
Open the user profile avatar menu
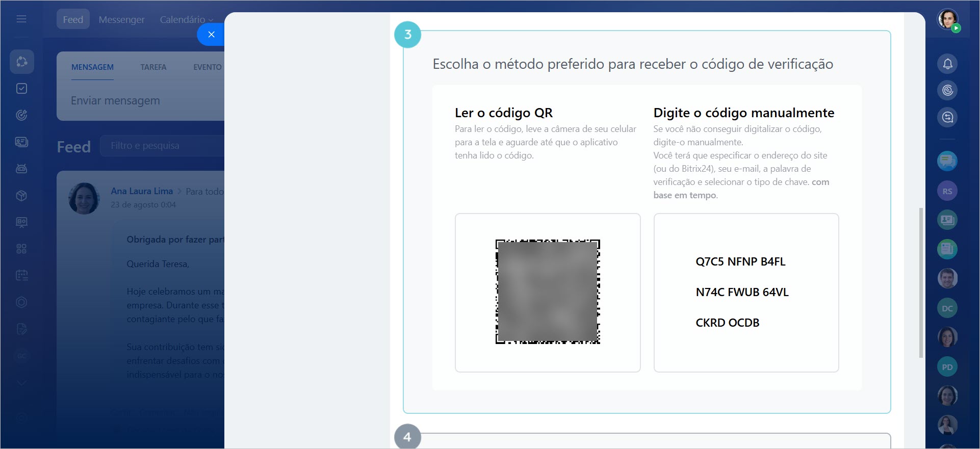click(x=948, y=20)
